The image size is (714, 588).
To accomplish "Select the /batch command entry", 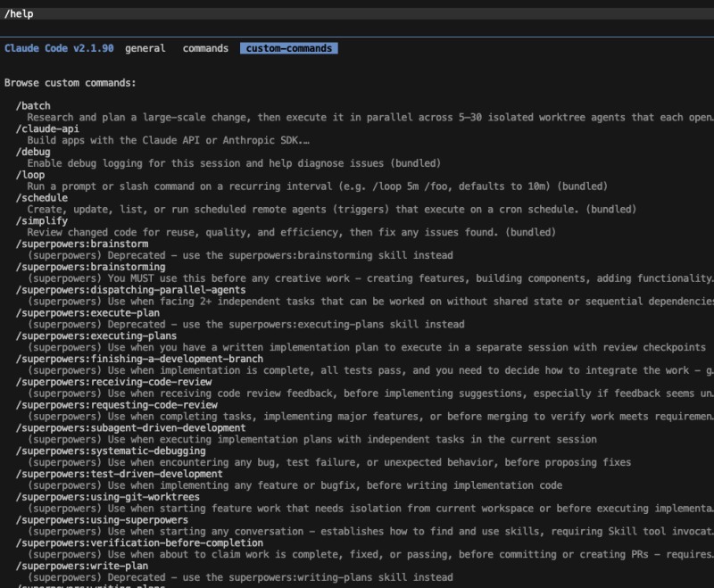I will click(34, 106).
